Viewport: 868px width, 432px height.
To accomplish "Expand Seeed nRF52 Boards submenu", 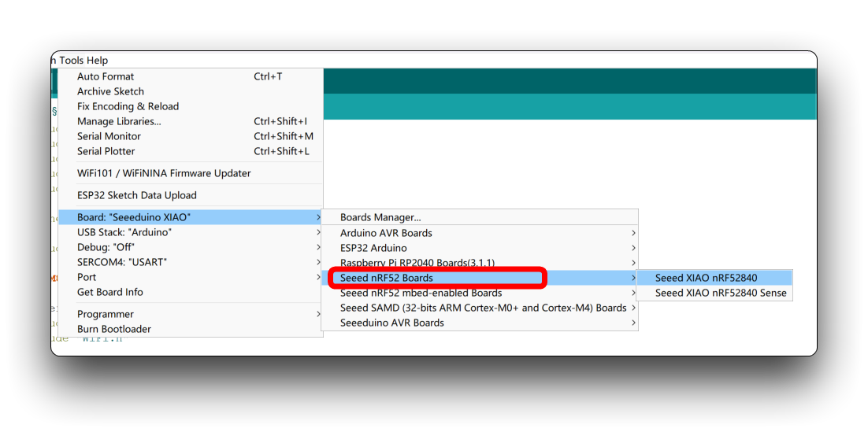I will coord(480,278).
